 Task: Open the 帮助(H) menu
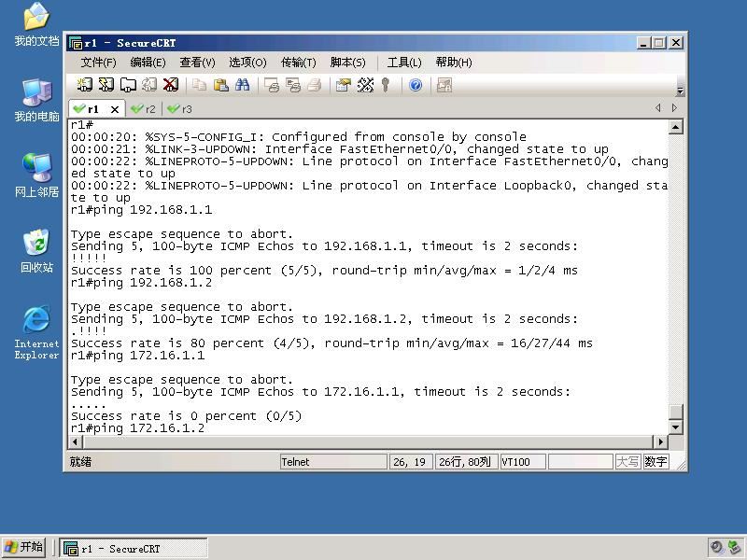click(x=454, y=63)
